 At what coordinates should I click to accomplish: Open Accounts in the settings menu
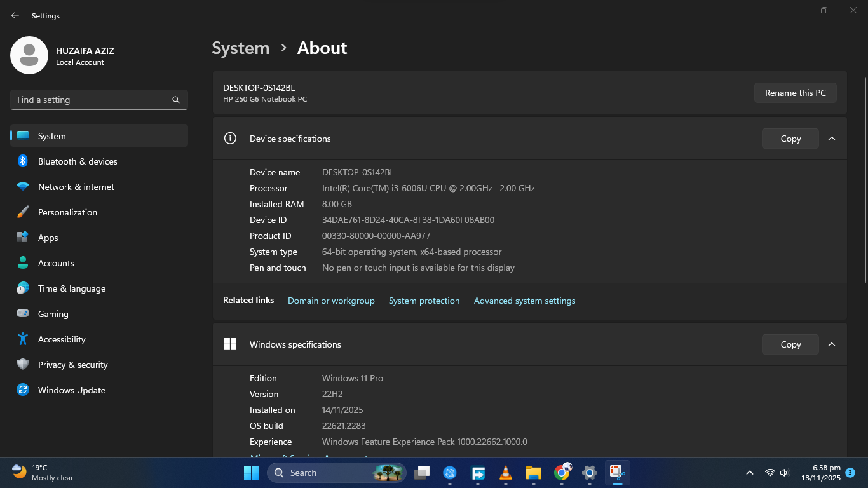point(56,263)
